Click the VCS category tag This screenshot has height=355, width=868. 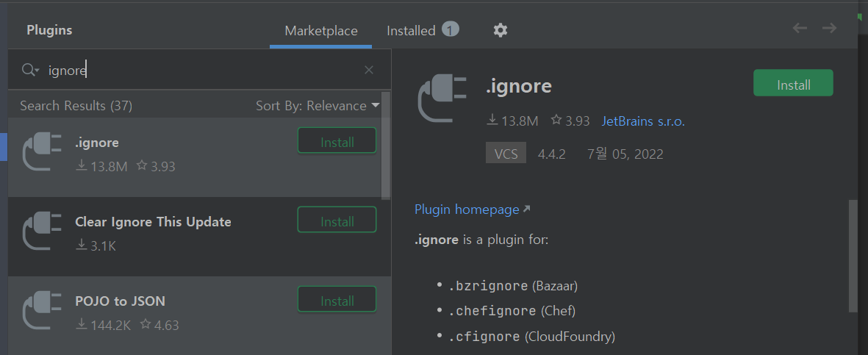point(506,153)
